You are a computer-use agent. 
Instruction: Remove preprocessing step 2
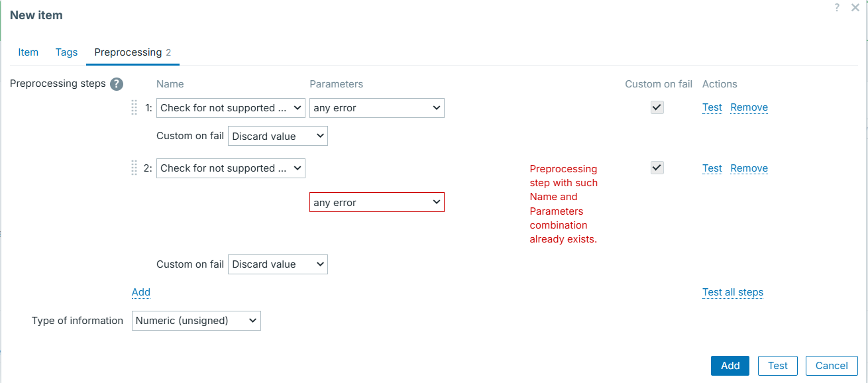coord(749,168)
